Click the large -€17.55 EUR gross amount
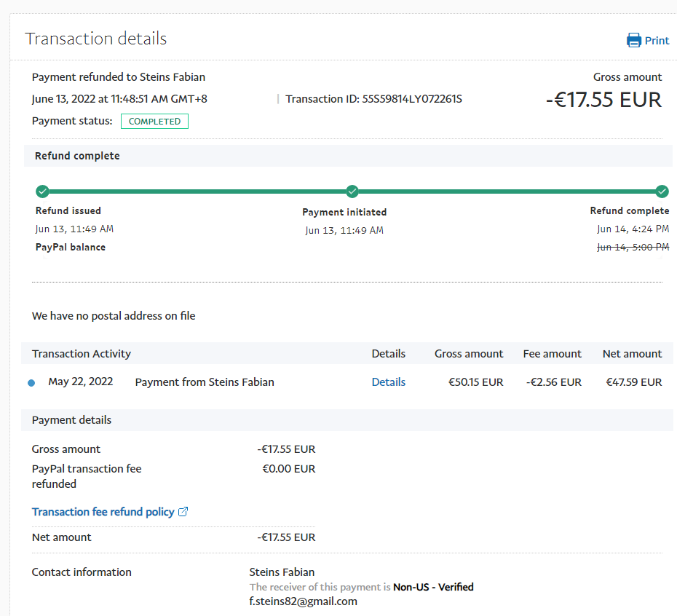This screenshot has height=616, width=677. [x=603, y=100]
